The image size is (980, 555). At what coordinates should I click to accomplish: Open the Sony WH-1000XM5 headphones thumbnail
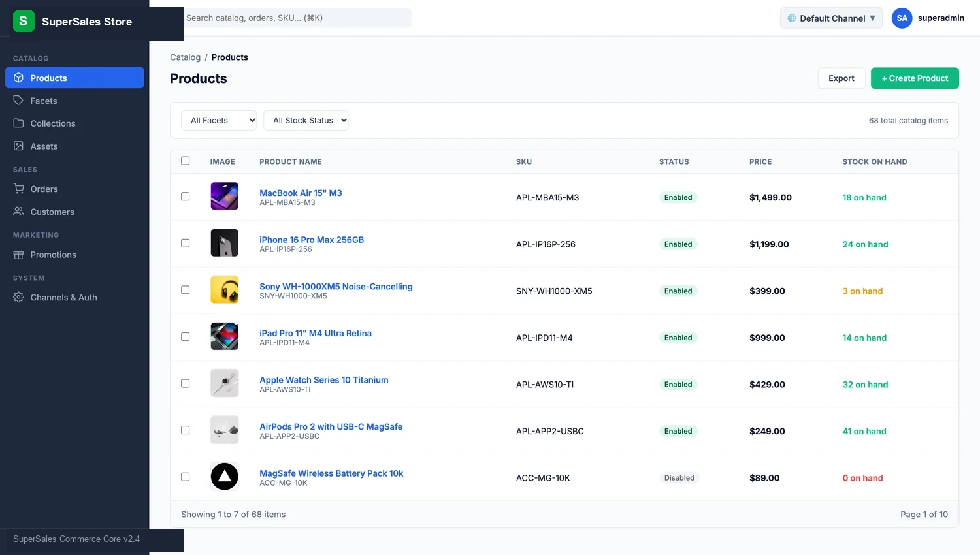click(224, 290)
